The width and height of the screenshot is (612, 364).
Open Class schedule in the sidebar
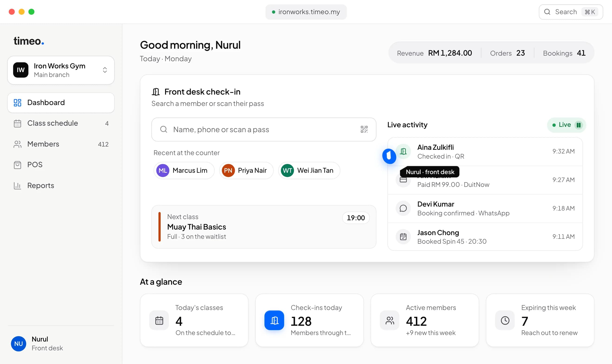point(61,123)
